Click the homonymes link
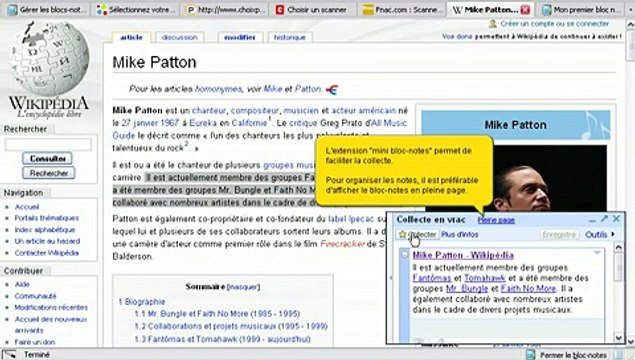This screenshot has width=635, height=360. point(219,89)
